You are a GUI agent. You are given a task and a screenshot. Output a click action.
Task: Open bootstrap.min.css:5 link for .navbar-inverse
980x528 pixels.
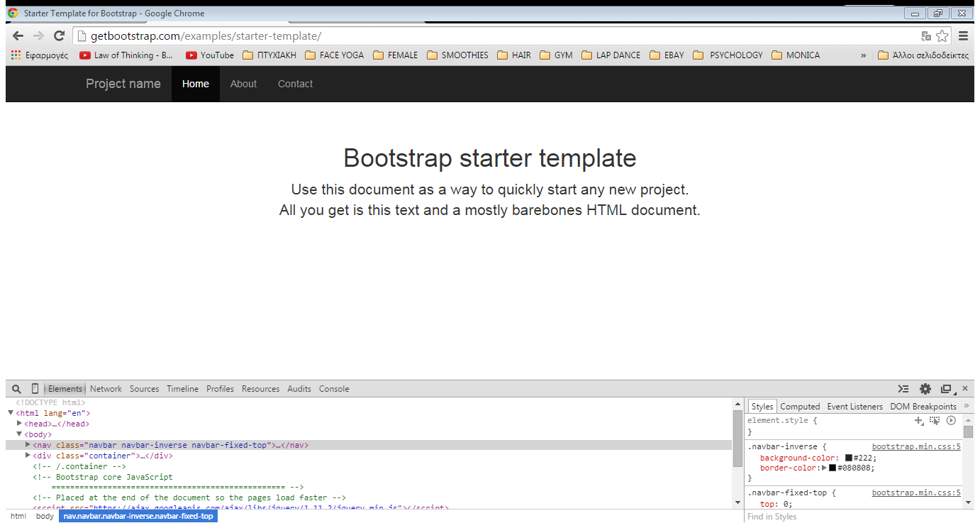[x=916, y=447]
